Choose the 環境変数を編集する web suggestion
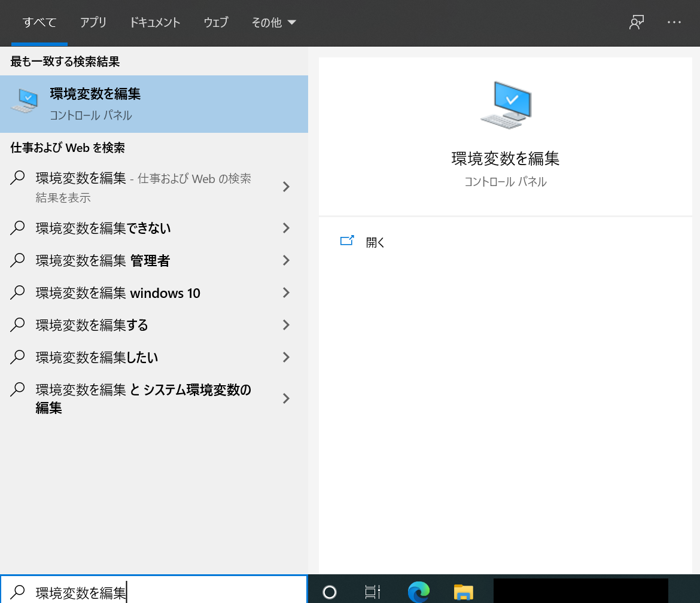 pyautogui.click(x=92, y=325)
